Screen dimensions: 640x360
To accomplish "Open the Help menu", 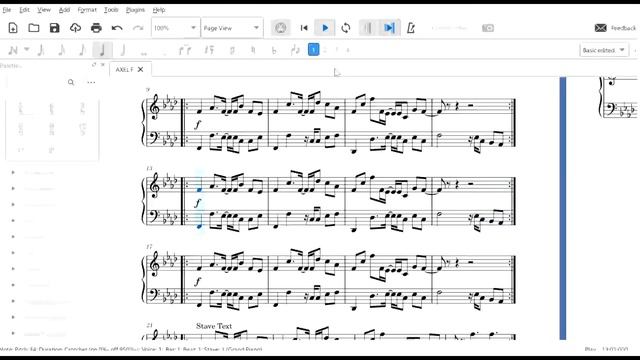I will point(159,9).
